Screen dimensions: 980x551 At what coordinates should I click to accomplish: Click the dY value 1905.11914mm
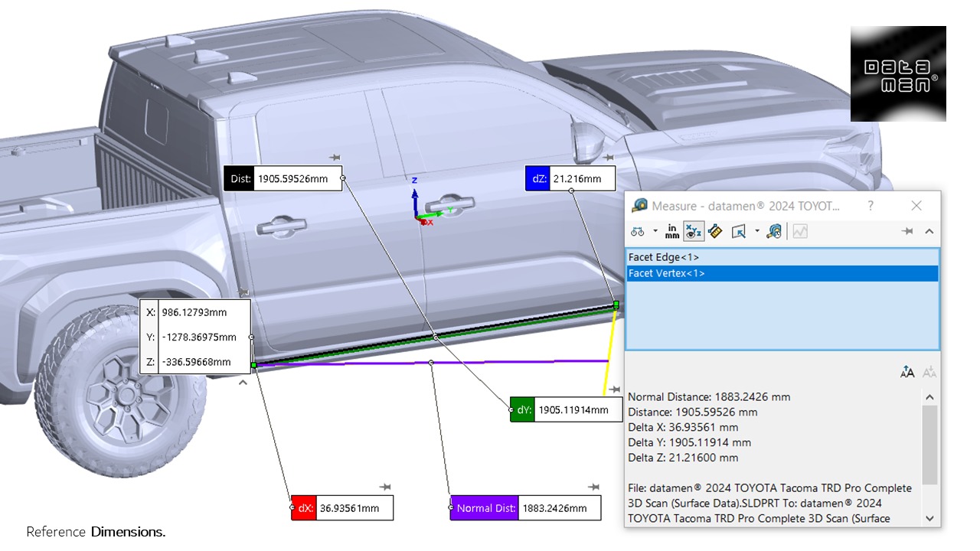tap(574, 410)
